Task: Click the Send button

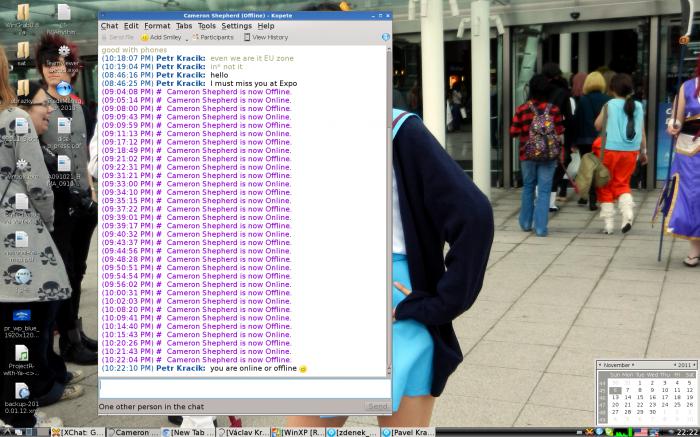Action: click(378, 406)
